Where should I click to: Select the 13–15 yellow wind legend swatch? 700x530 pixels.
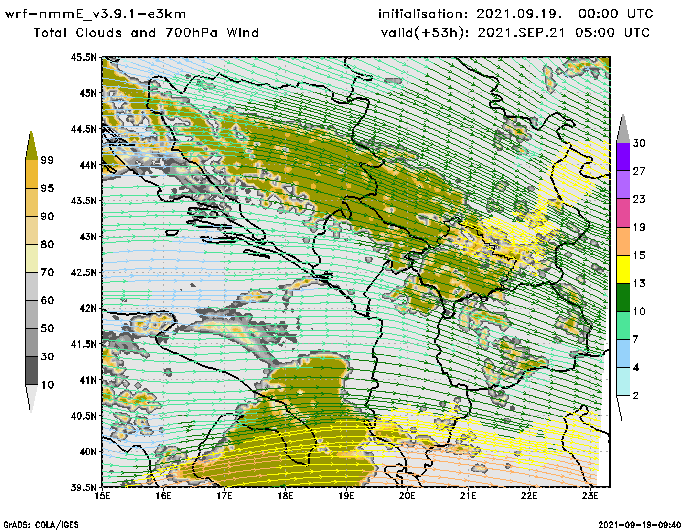click(623, 269)
